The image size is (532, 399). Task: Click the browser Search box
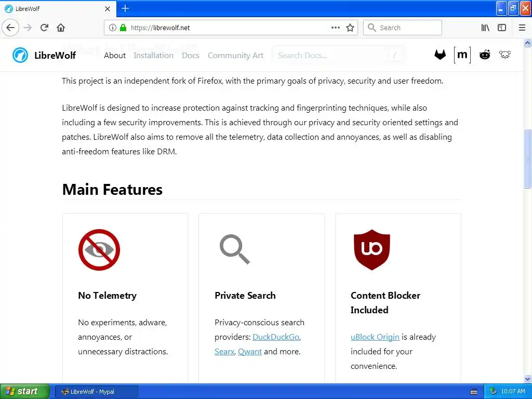point(403,28)
